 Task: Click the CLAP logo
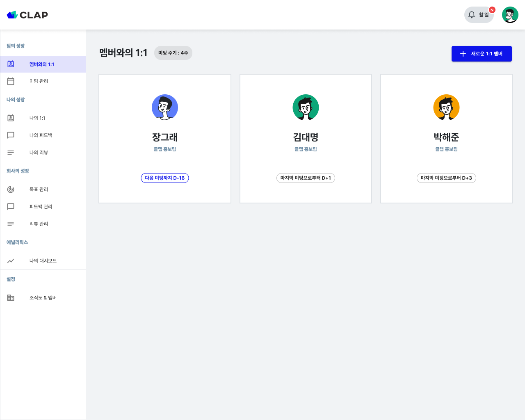pos(27,14)
